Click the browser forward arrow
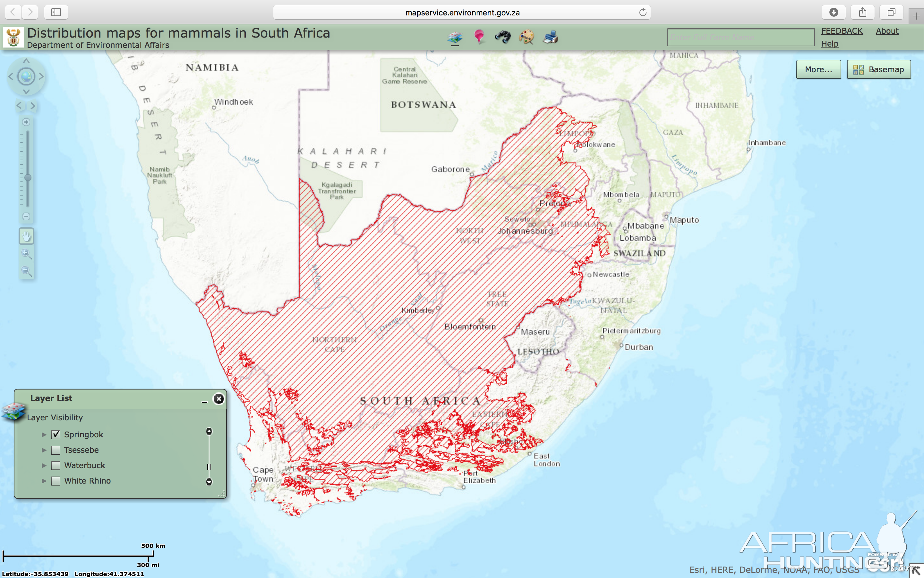The height and width of the screenshot is (578, 924). (30, 12)
